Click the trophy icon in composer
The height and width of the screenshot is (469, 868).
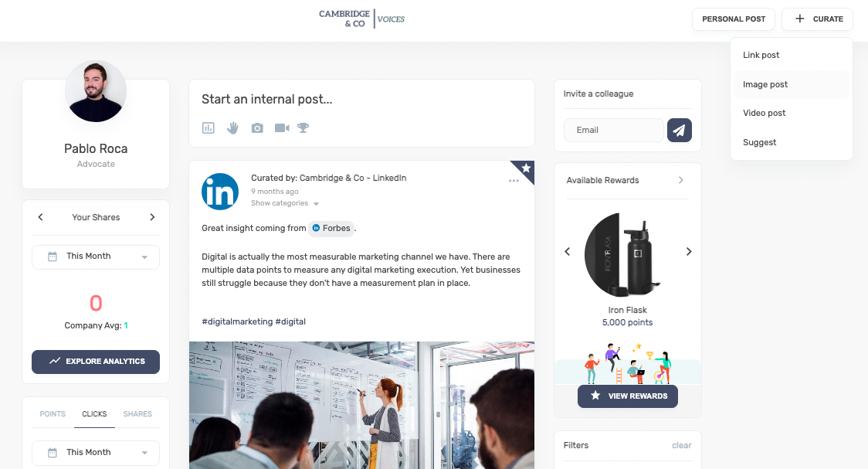(303, 128)
